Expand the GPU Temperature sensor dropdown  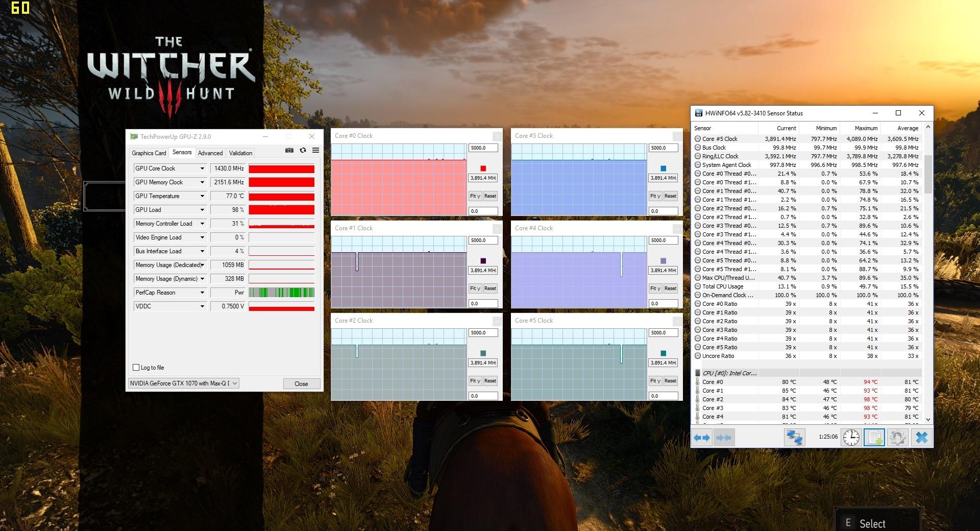(x=202, y=196)
